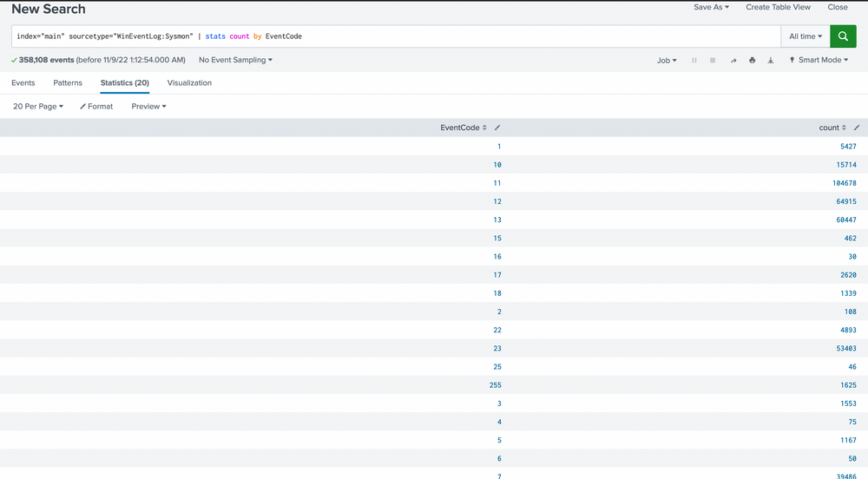Pause the search job

694,61
